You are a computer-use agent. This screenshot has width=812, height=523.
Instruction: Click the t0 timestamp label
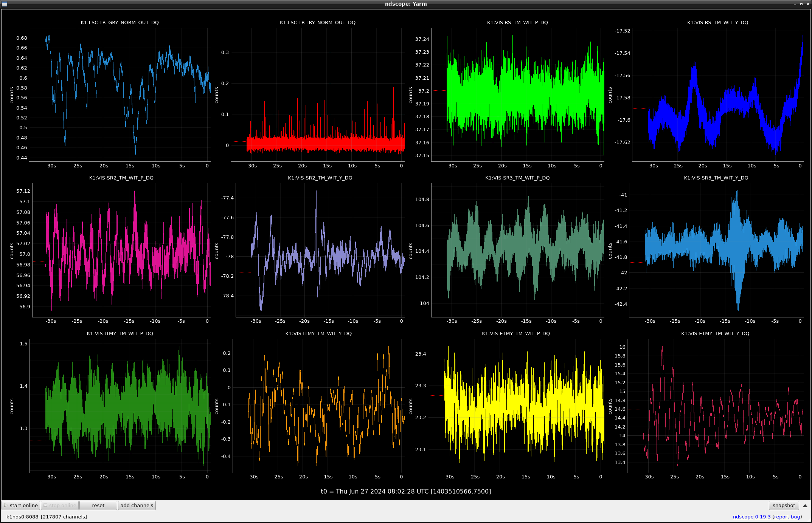tap(406, 491)
